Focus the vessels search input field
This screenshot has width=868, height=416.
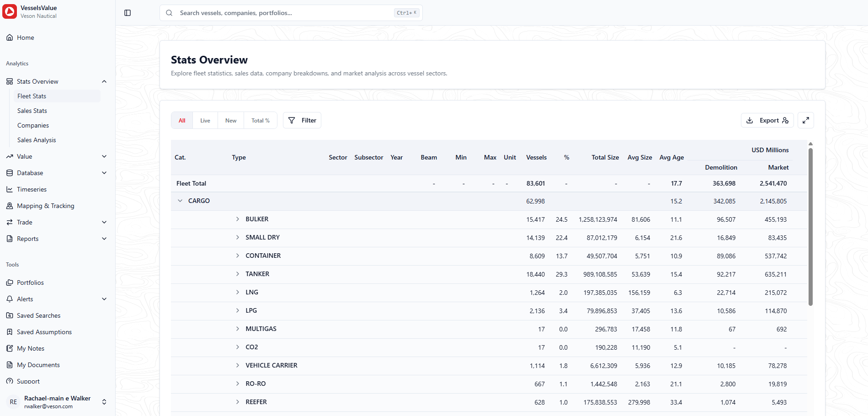(x=291, y=13)
